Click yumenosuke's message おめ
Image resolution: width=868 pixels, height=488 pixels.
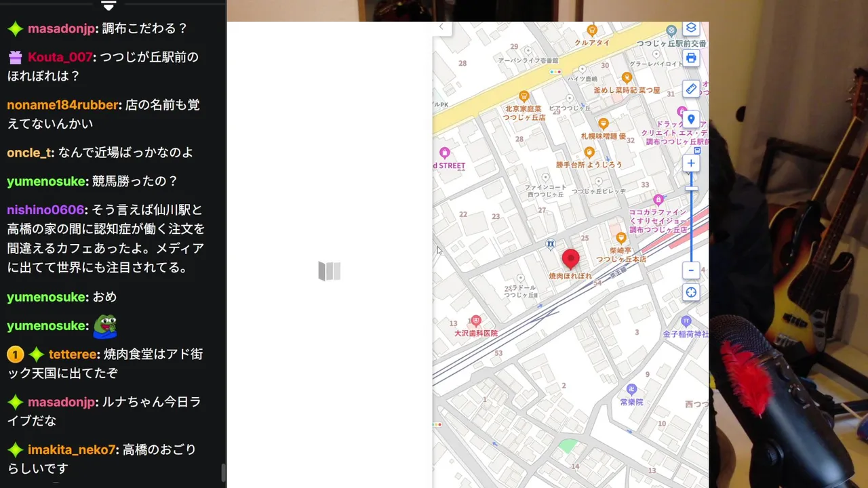(x=104, y=297)
